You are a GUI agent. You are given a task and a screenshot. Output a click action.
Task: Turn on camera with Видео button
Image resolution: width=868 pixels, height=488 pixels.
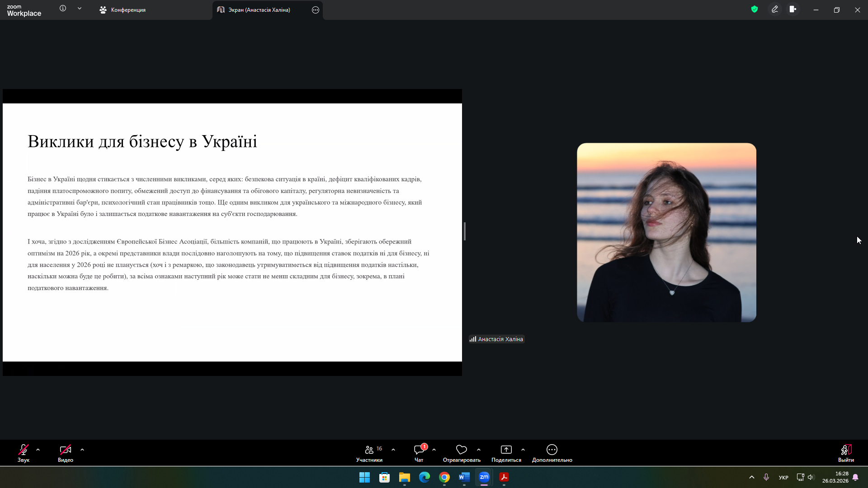[x=65, y=453]
